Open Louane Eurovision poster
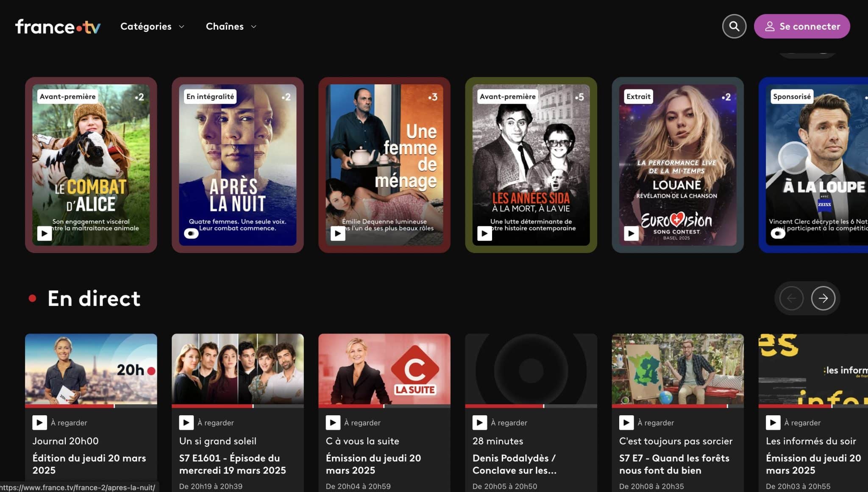The height and width of the screenshot is (492, 868). pyautogui.click(x=678, y=165)
